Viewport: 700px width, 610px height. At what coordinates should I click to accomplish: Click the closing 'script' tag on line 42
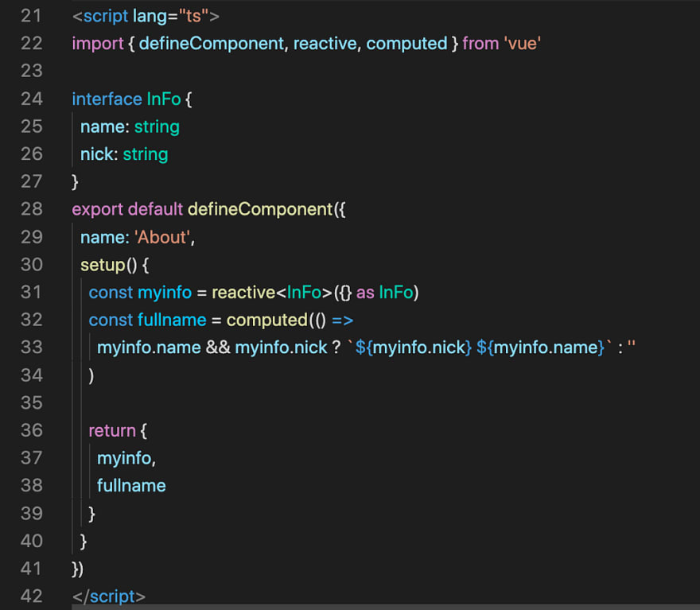pos(112,597)
